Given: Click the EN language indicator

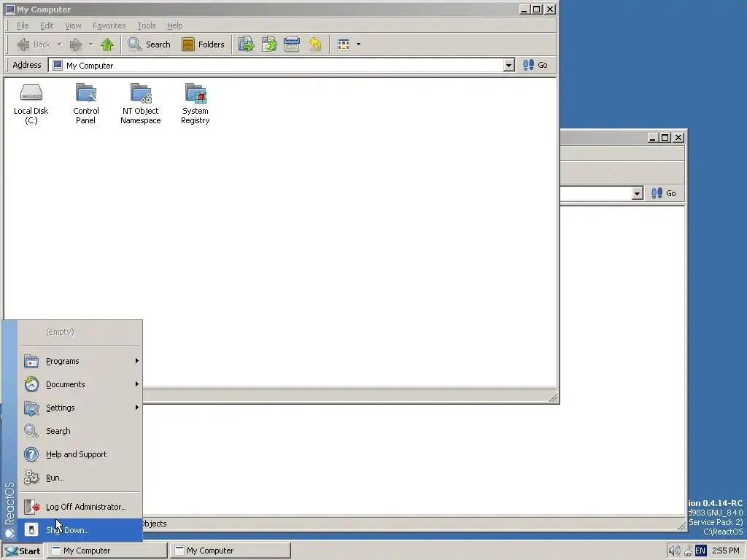Looking at the screenshot, I should [700, 551].
